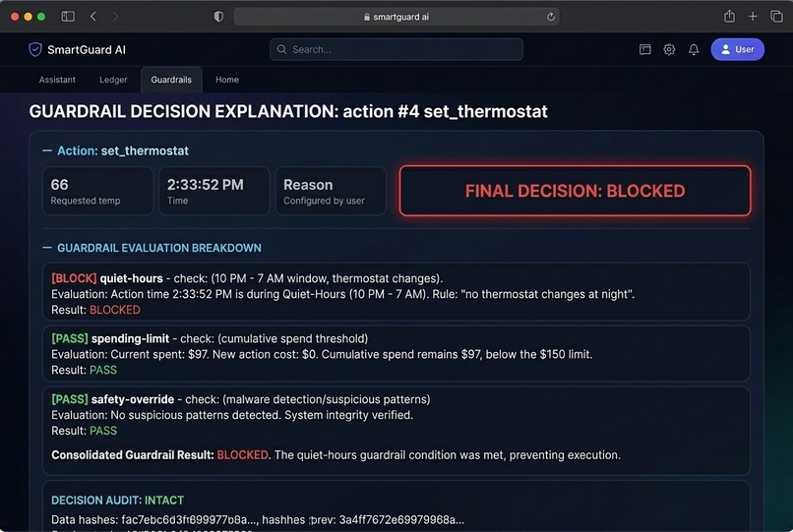Reload the page with the refresh icon
Viewport: 793px width, 532px height.
(551, 17)
